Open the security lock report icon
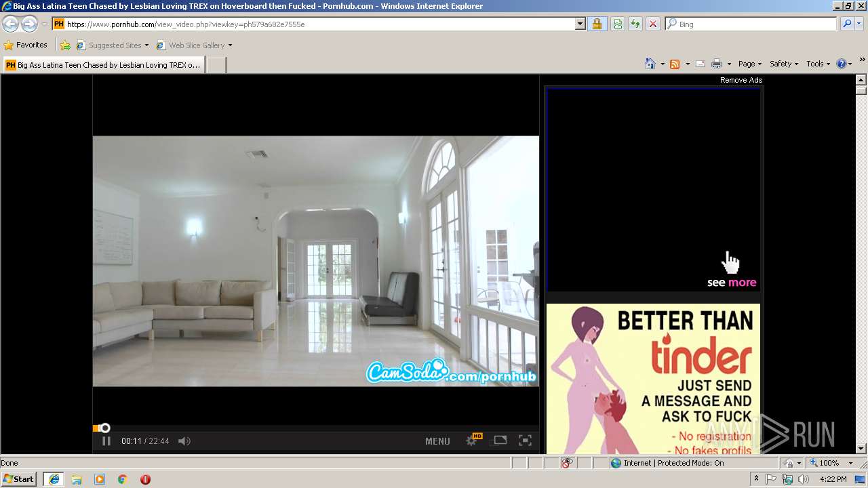Image resolution: width=868 pixels, height=488 pixels. point(597,24)
